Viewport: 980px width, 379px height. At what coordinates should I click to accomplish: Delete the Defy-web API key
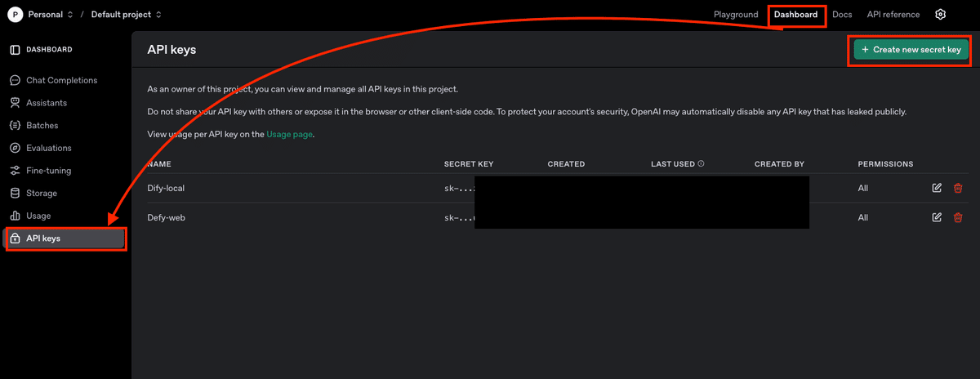pos(958,218)
